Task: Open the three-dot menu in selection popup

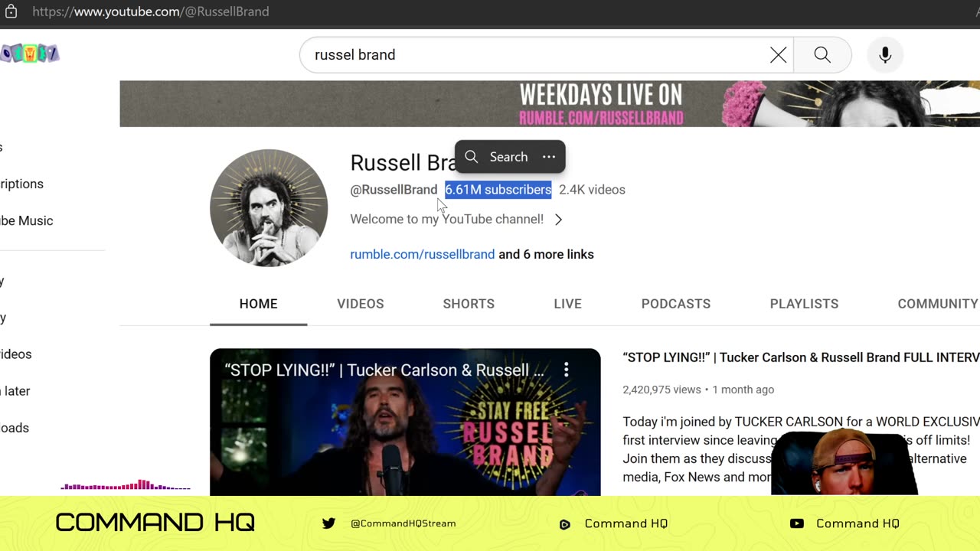Action: coord(549,157)
